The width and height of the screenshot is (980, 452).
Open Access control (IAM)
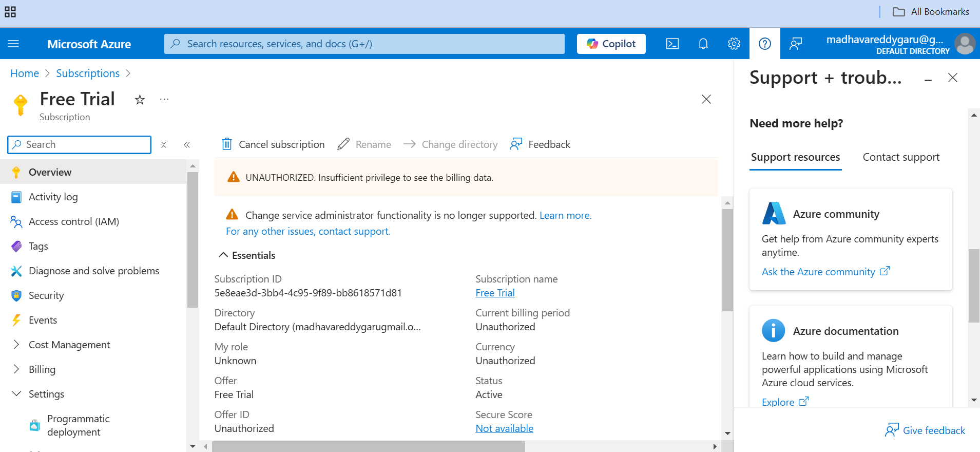[93, 221]
